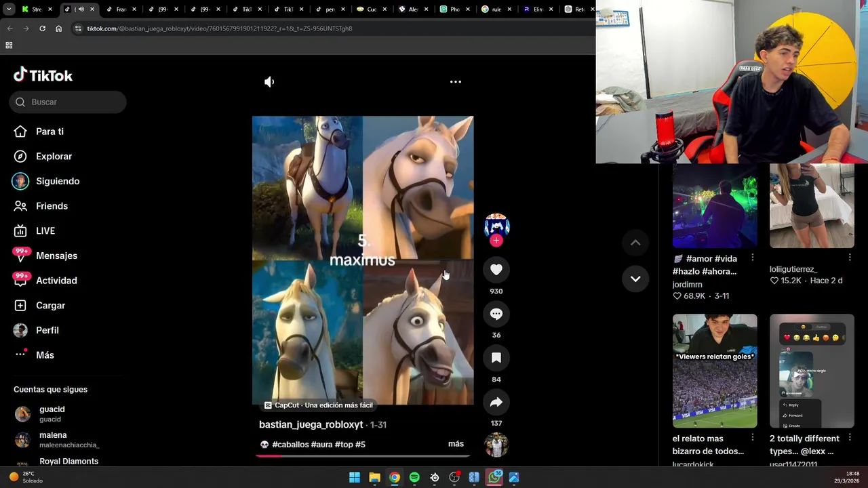Screen dimensions: 868x488
Task: Open options for the loligutierrez_ video
Action: 850,258
